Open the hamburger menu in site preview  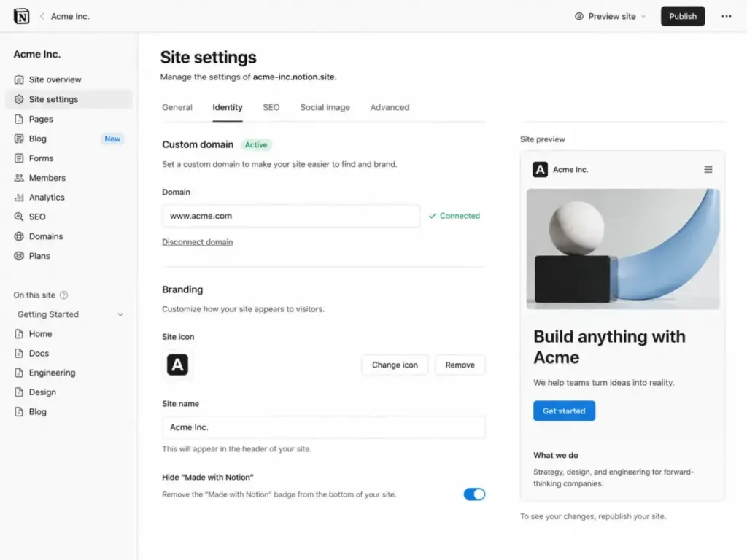click(708, 169)
